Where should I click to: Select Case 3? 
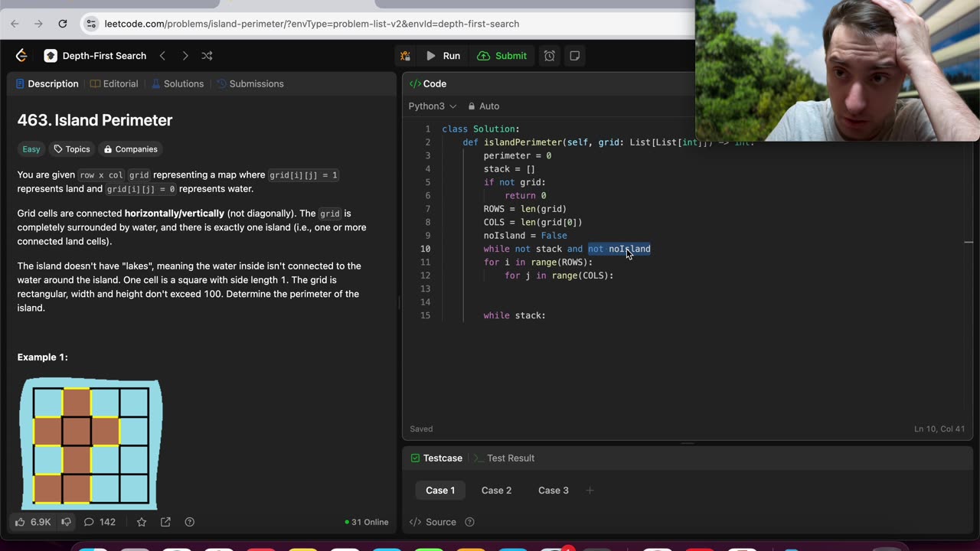[554, 491]
